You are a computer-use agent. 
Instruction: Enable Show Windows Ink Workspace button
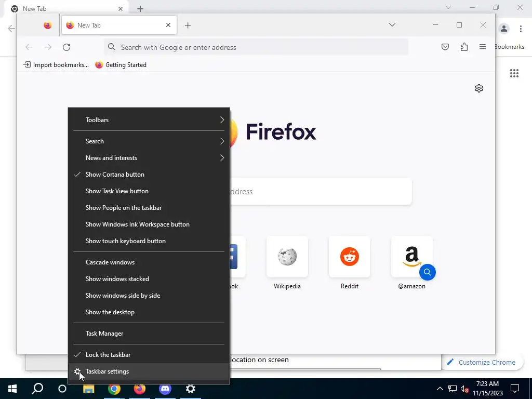149,224
